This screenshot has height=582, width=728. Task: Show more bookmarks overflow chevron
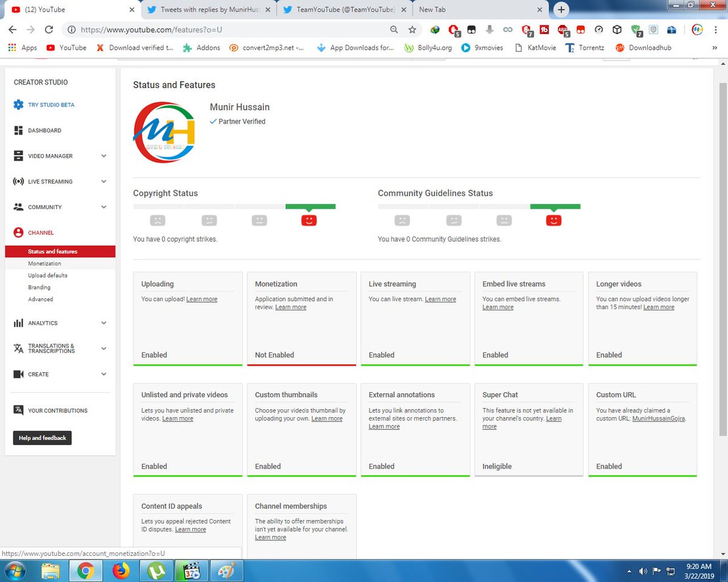tap(714, 47)
